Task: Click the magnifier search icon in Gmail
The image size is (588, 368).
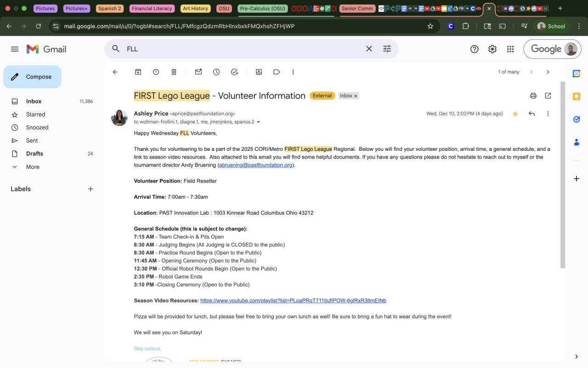Action: 116,49
